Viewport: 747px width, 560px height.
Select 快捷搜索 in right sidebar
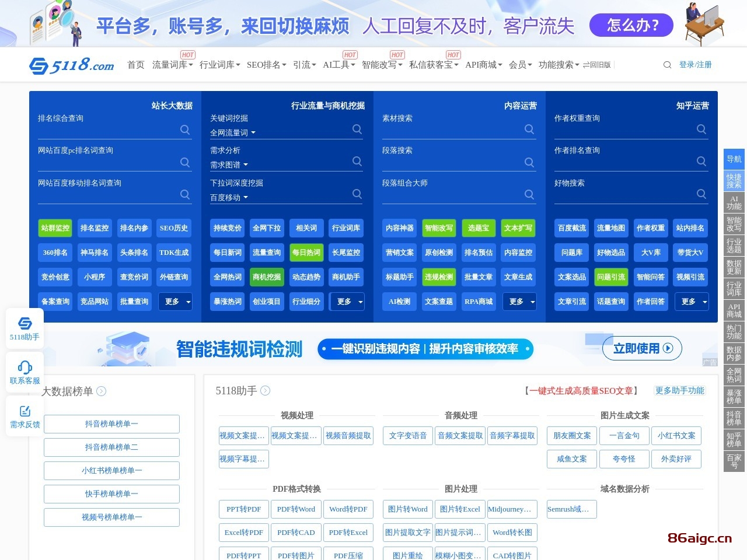click(734, 181)
